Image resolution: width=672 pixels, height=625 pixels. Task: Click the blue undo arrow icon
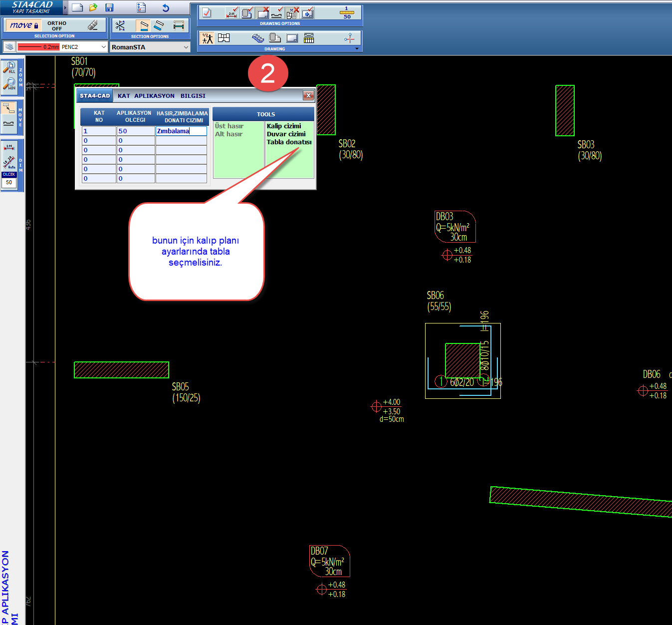coord(166,7)
